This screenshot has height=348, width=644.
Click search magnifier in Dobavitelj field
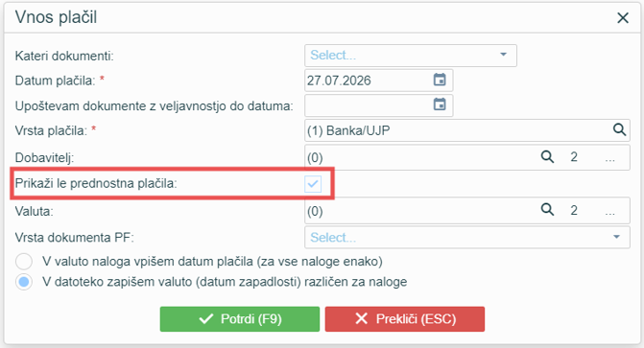tap(547, 157)
